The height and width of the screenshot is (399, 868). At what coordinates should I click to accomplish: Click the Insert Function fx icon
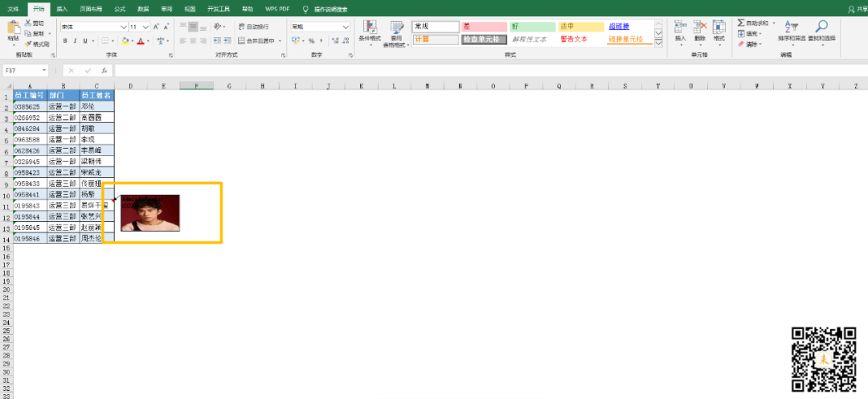tap(104, 71)
